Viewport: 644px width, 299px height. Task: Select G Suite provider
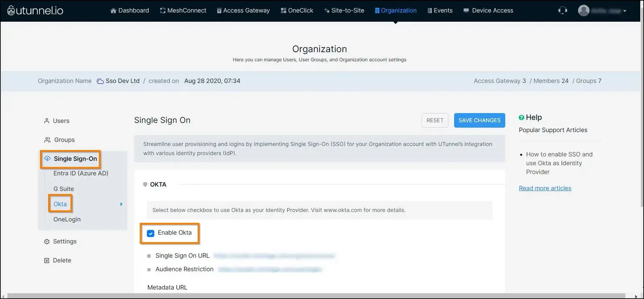point(64,189)
